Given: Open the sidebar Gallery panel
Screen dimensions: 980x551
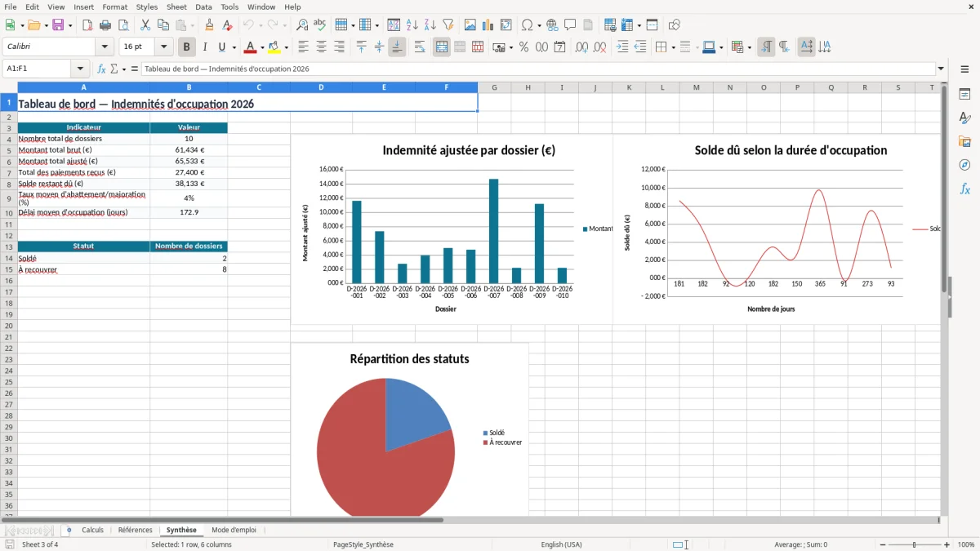Looking at the screenshot, I should tap(964, 141).
